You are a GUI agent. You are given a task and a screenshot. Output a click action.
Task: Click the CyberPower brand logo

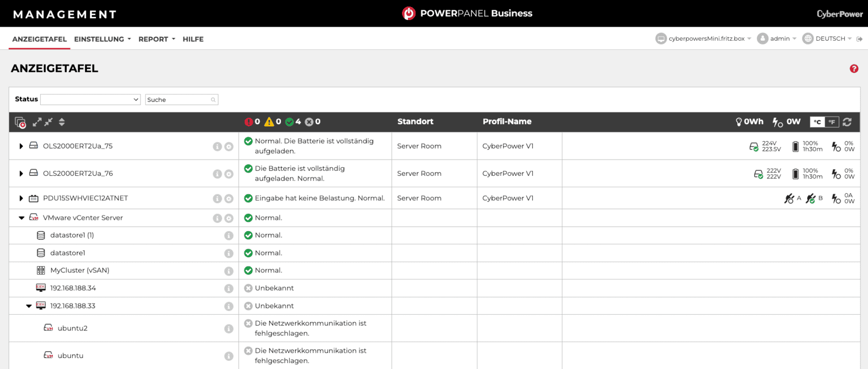point(839,14)
